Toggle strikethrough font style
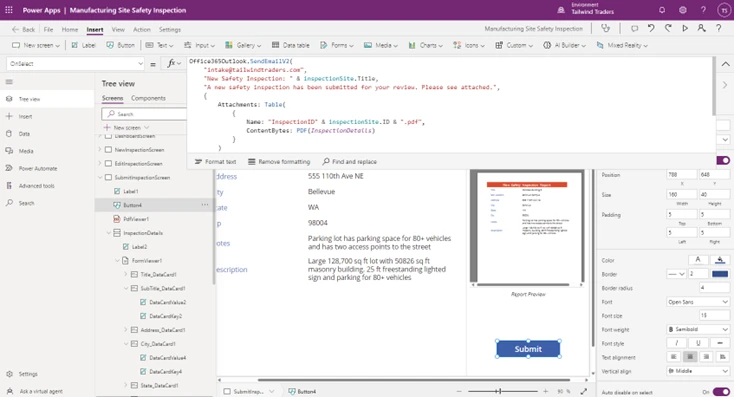The width and height of the screenshot is (734, 397). click(x=719, y=343)
